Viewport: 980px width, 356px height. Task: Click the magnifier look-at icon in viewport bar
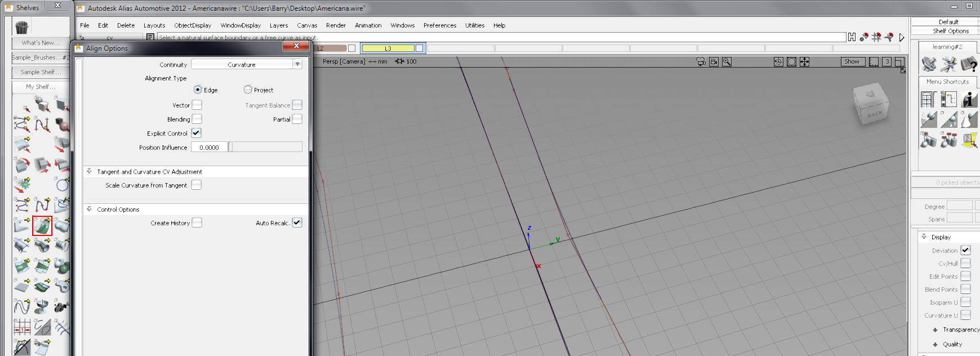(x=727, y=62)
